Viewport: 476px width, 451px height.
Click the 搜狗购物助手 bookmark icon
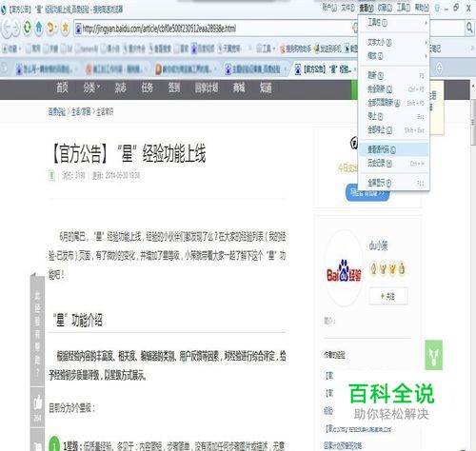coord(283,49)
